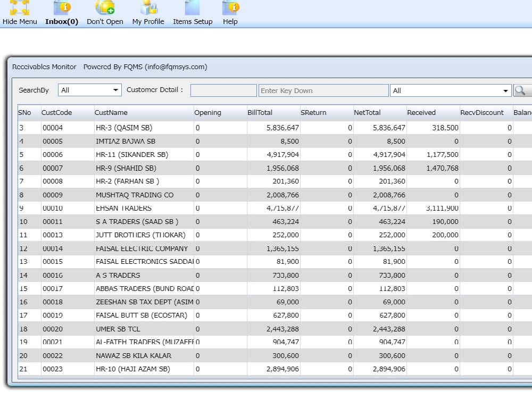Open the Inbox(0) icon
Screen dimensions: 532x399
pos(62,8)
